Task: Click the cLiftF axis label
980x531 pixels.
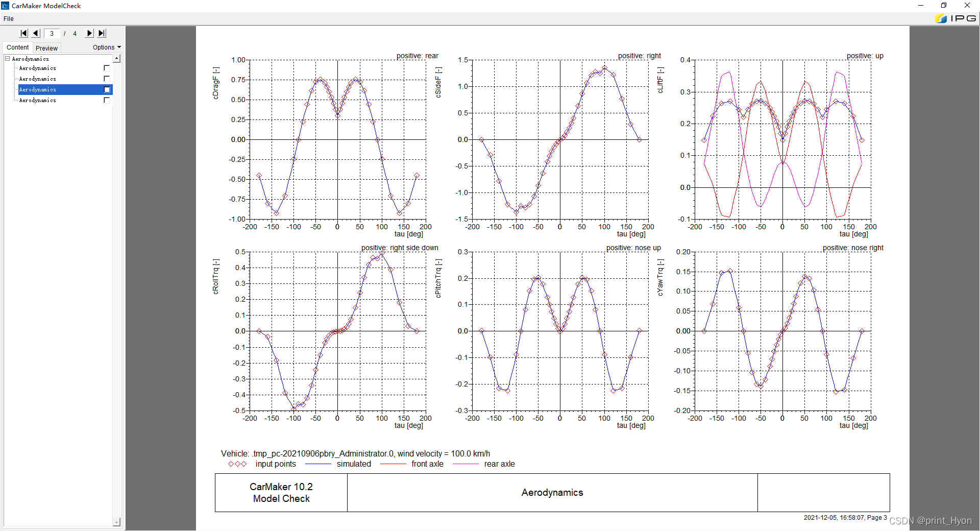Action: pyautogui.click(x=660, y=80)
